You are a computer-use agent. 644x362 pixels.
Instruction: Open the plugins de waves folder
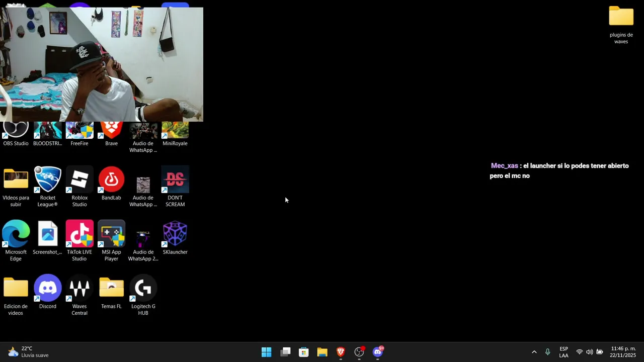(x=621, y=25)
